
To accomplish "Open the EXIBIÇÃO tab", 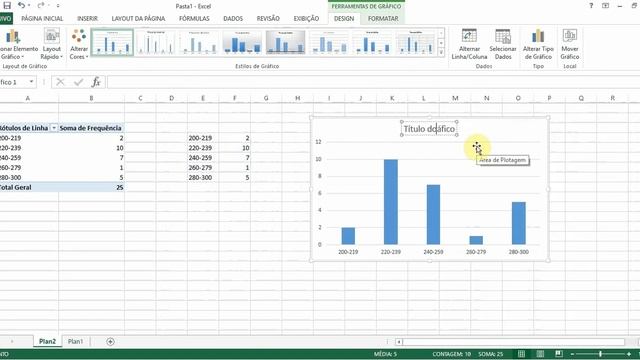I will tap(306, 18).
